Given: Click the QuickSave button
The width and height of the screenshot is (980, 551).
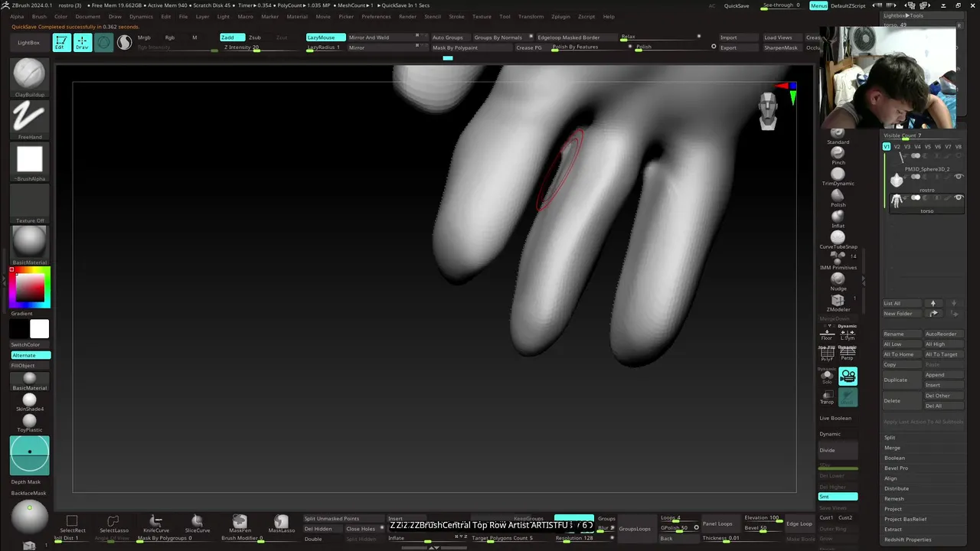Looking at the screenshot, I should pyautogui.click(x=737, y=5).
